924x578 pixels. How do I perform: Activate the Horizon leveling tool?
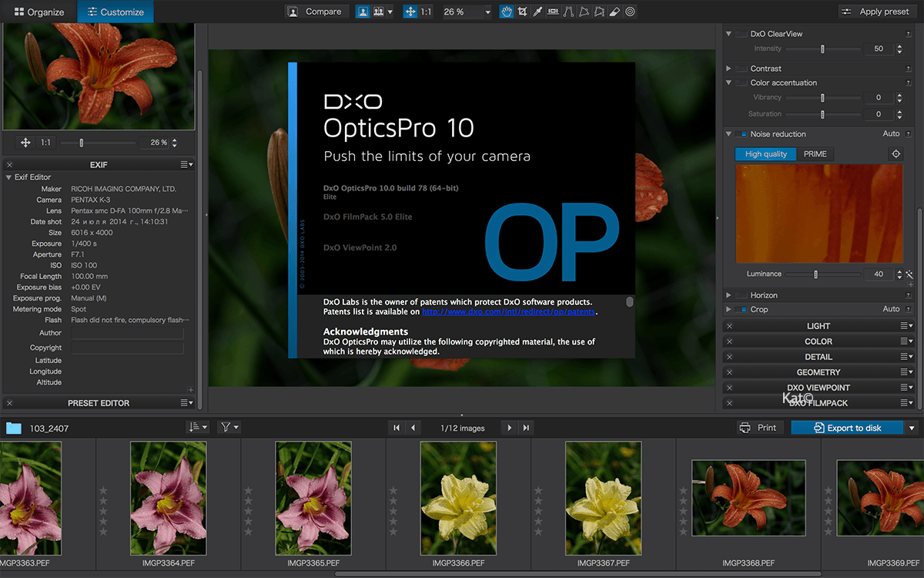[553, 12]
